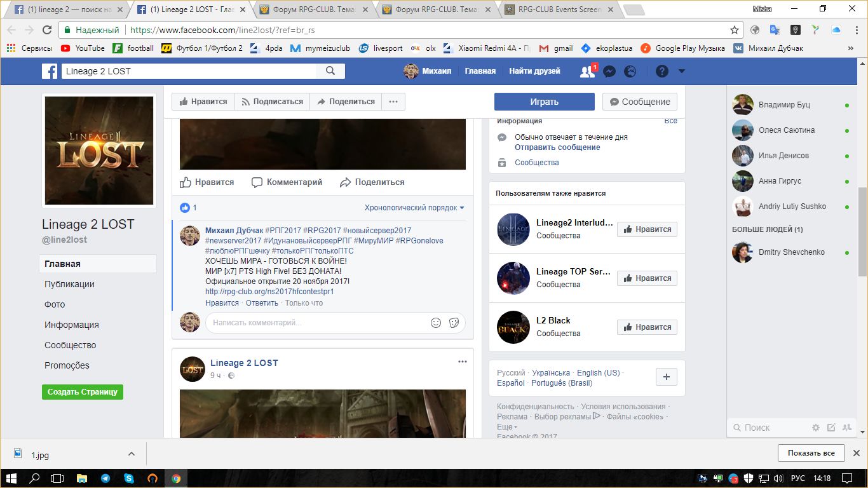Click the Facebook logo icon

50,71
